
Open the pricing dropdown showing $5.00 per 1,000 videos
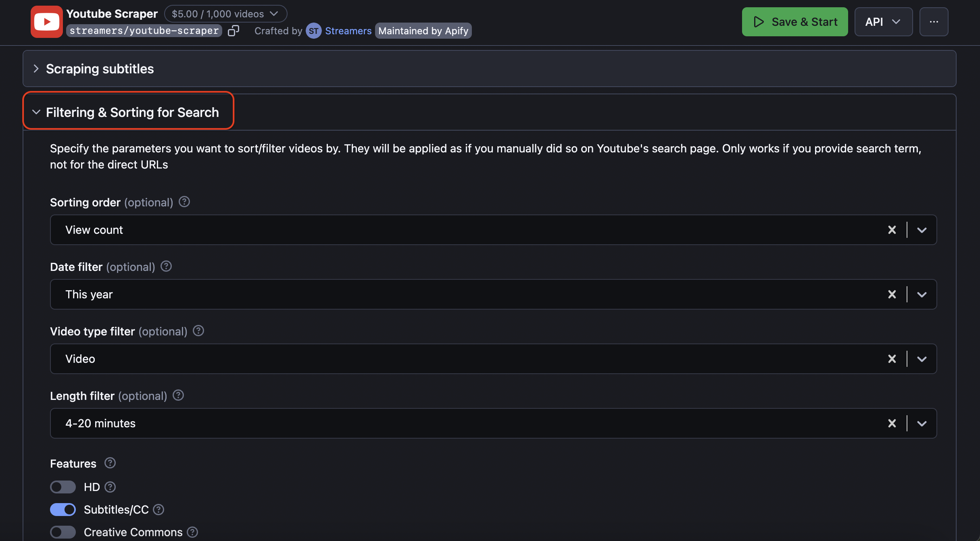coord(225,13)
